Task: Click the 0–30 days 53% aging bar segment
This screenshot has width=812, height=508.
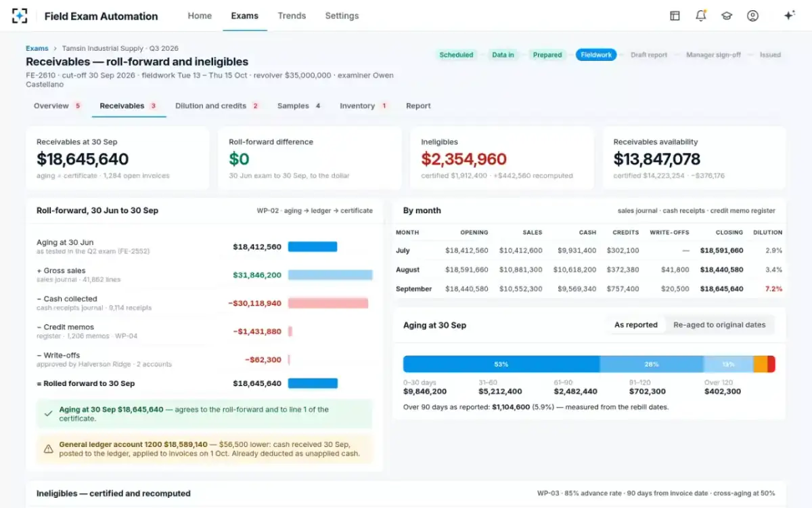Action: [x=501, y=364]
